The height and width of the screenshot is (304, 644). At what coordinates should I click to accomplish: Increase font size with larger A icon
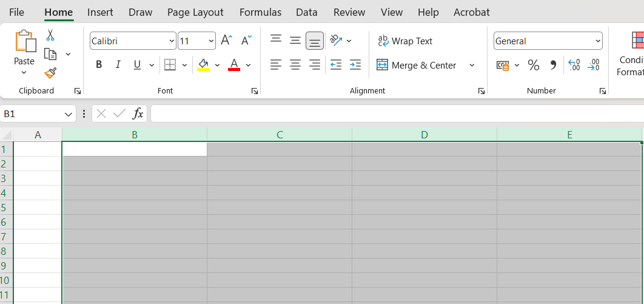click(x=226, y=40)
